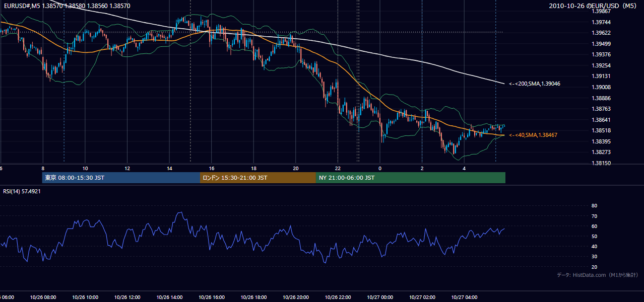Click price axis value 1.39622

click(x=601, y=33)
